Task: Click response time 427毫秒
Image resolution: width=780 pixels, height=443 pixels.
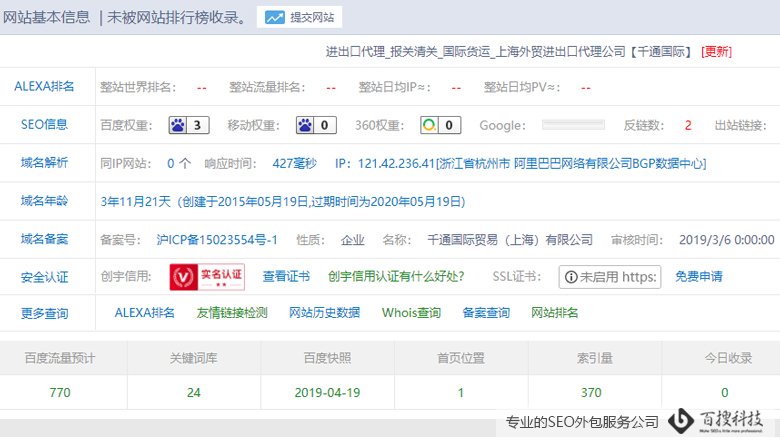Action: pyautogui.click(x=294, y=164)
